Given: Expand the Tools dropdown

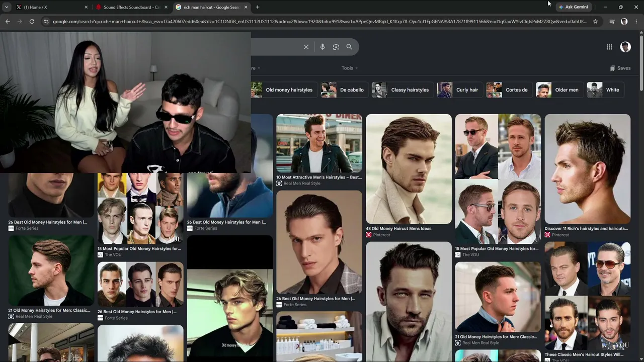Looking at the screenshot, I should [350, 68].
